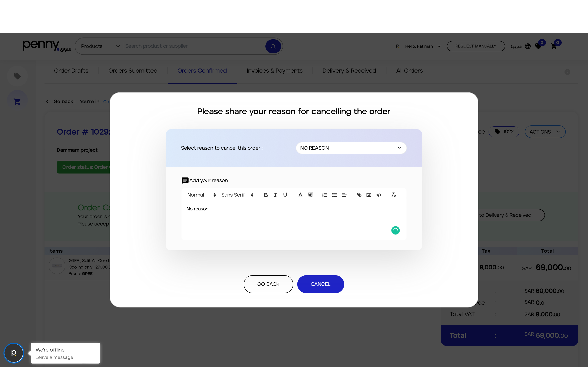Switch to All Orders tab

[x=409, y=71]
